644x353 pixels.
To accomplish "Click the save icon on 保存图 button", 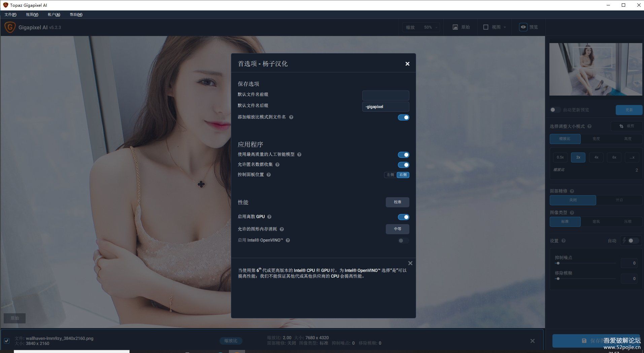I will tap(585, 341).
